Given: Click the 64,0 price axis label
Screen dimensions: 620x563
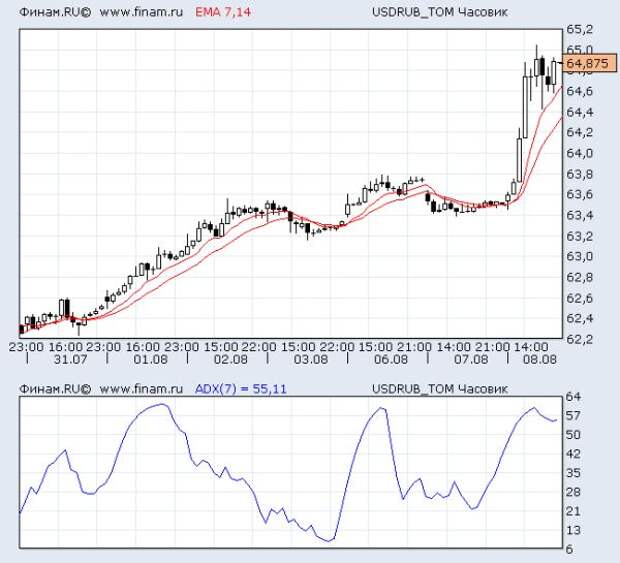Looking at the screenshot, I should pyautogui.click(x=581, y=153).
